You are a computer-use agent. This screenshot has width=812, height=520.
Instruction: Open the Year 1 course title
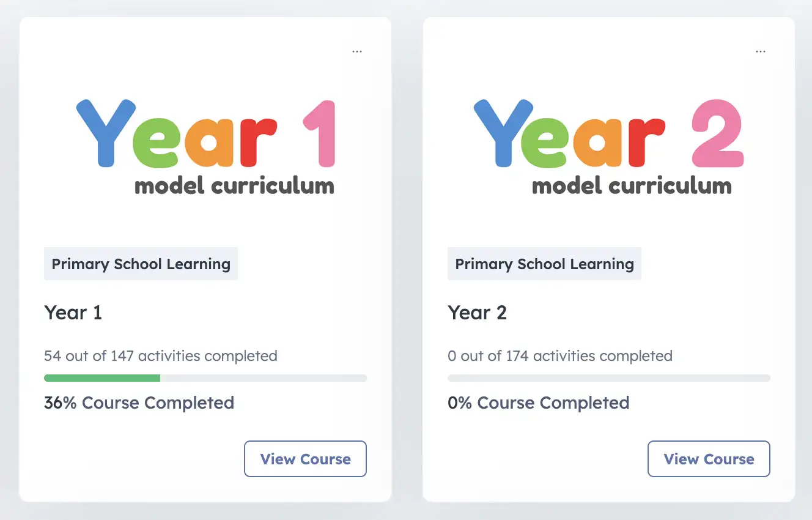[73, 313]
